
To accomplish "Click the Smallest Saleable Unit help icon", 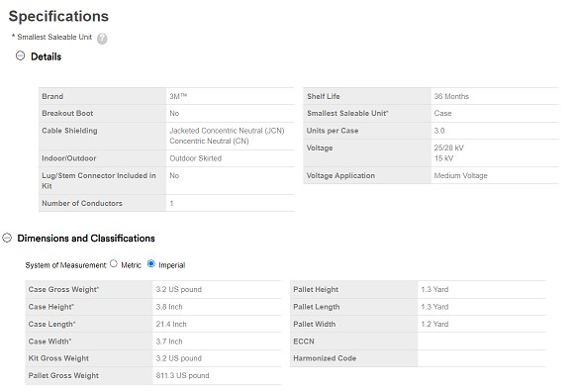I will tap(102, 39).
